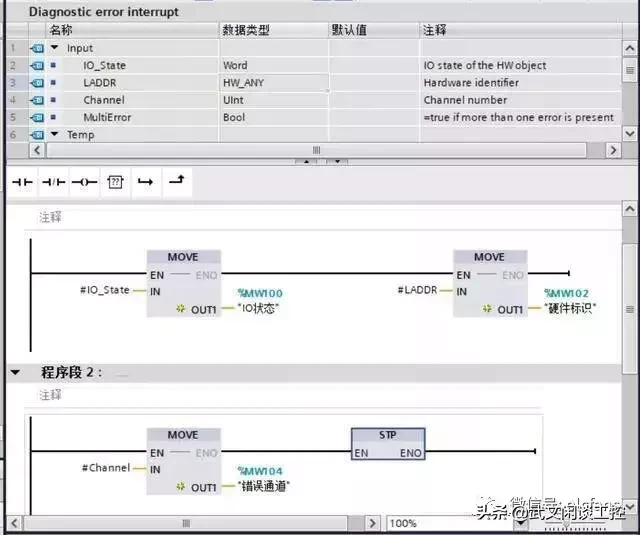This screenshot has width=640, height=535.
Task: Click the Word data type cell
Action: pyautogui.click(x=273, y=65)
